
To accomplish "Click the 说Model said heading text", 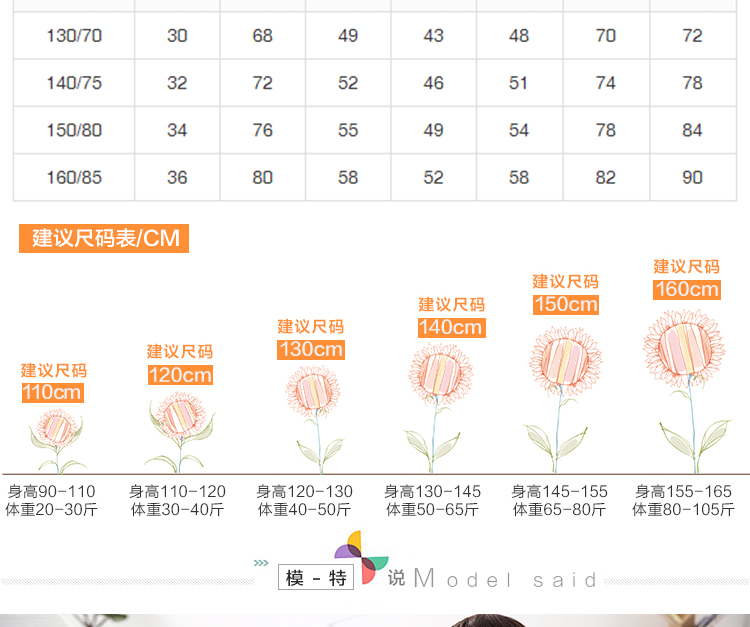I will pyautogui.click(x=492, y=579).
